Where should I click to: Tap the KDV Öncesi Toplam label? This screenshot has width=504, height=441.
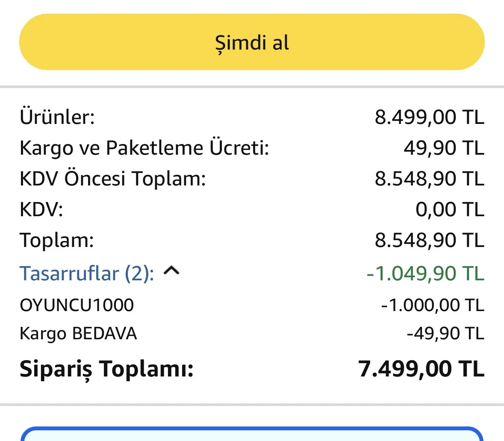[112, 178]
